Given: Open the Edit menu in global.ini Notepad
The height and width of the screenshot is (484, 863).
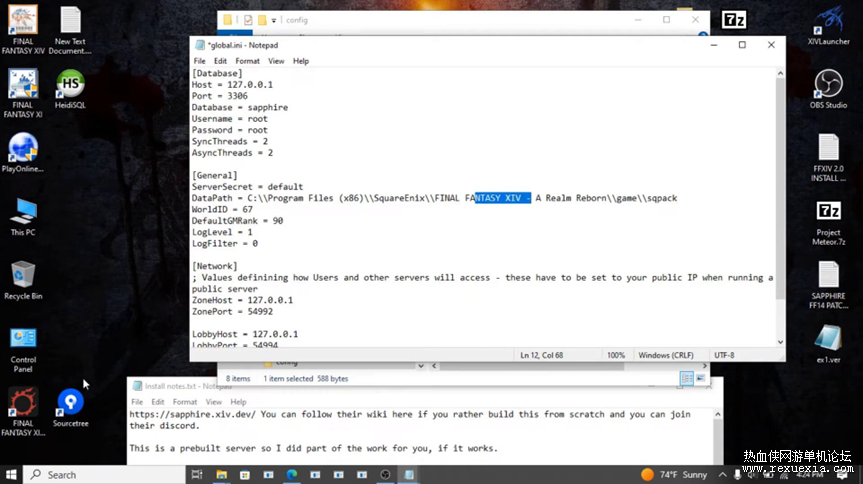Looking at the screenshot, I should pos(220,61).
